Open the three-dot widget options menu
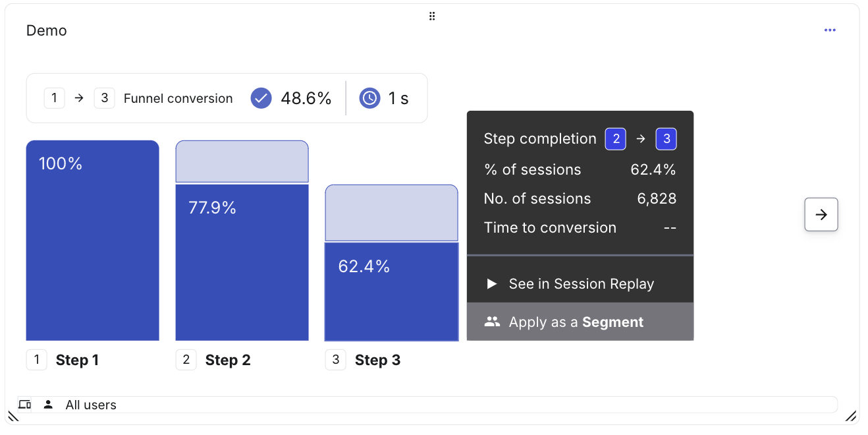 830,30
